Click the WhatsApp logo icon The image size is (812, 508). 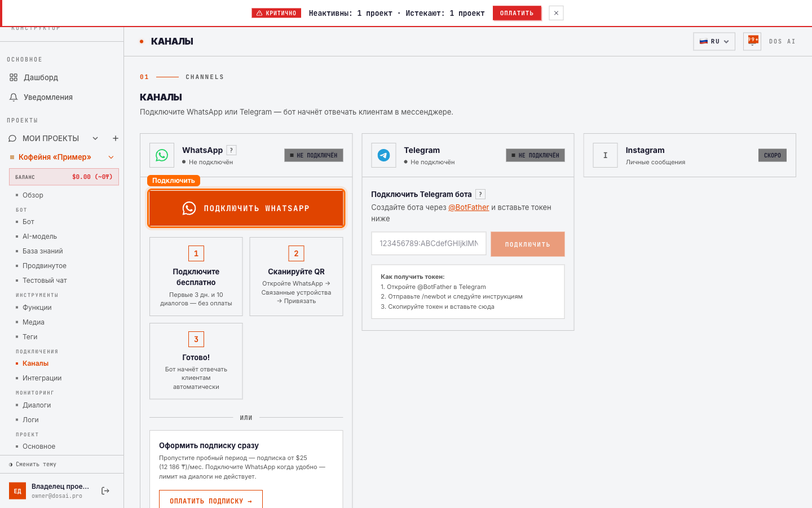(162, 155)
